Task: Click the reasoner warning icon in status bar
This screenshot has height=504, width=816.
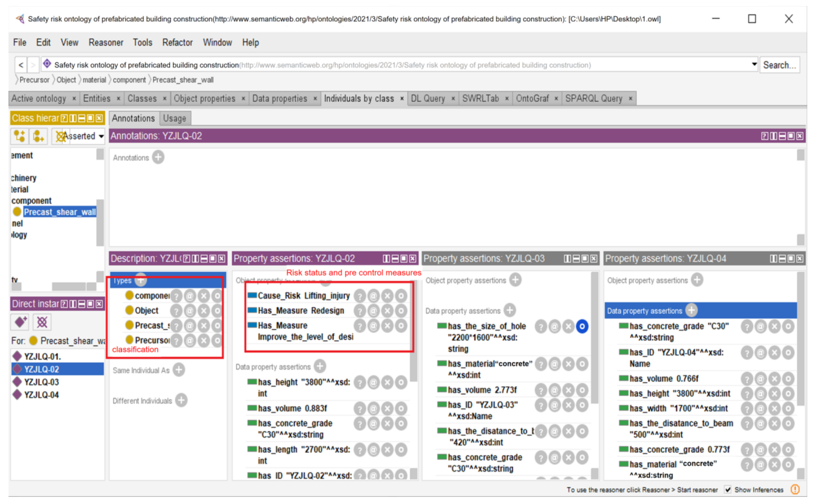Action: click(795, 489)
